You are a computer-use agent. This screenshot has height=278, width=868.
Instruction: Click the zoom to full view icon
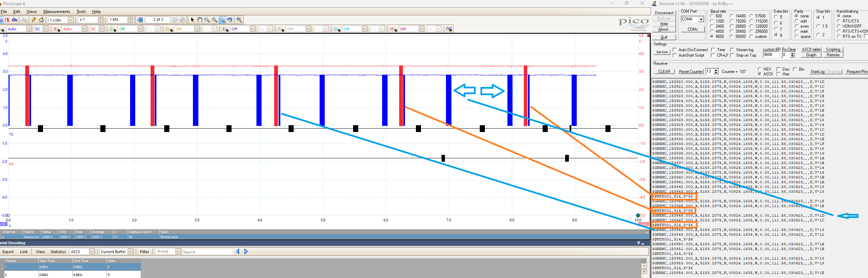coord(239,20)
